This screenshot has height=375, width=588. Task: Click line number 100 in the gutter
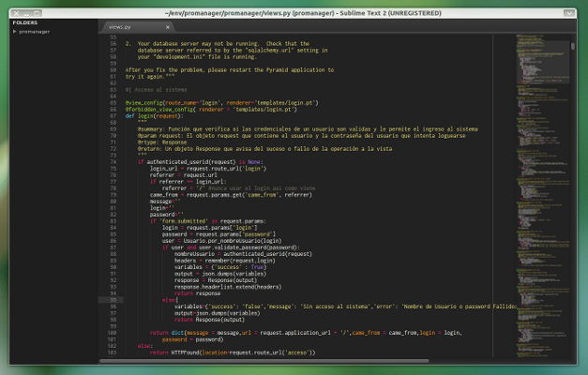pyautogui.click(x=112, y=333)
